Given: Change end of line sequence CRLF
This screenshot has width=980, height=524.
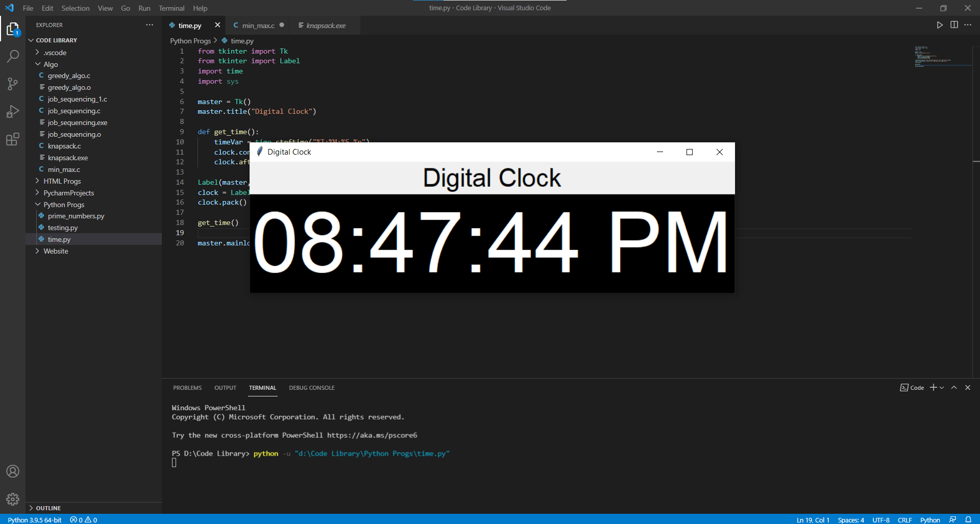Looking at the screenshot, I should (x=905, y=520).
